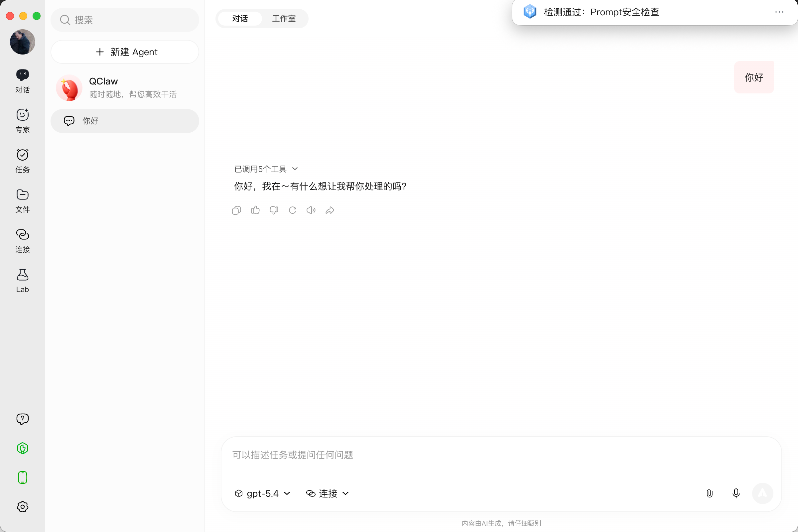The image size is (798, 532).
Task: Copy the assistant reply text
Action: [x=236, y=210]
